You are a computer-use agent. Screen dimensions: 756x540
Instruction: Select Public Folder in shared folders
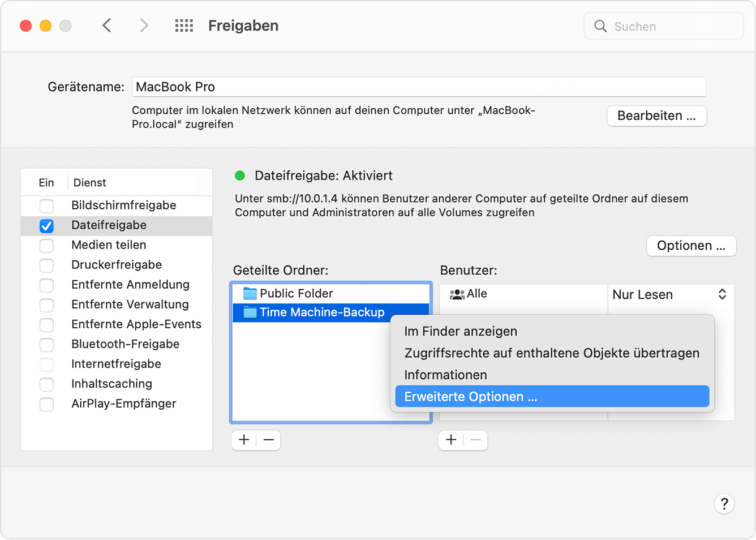pos(331,293)
